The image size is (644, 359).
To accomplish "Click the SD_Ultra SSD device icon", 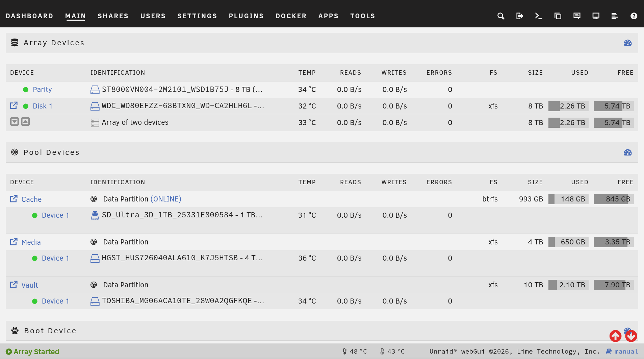I will click(x=95, y=215).
